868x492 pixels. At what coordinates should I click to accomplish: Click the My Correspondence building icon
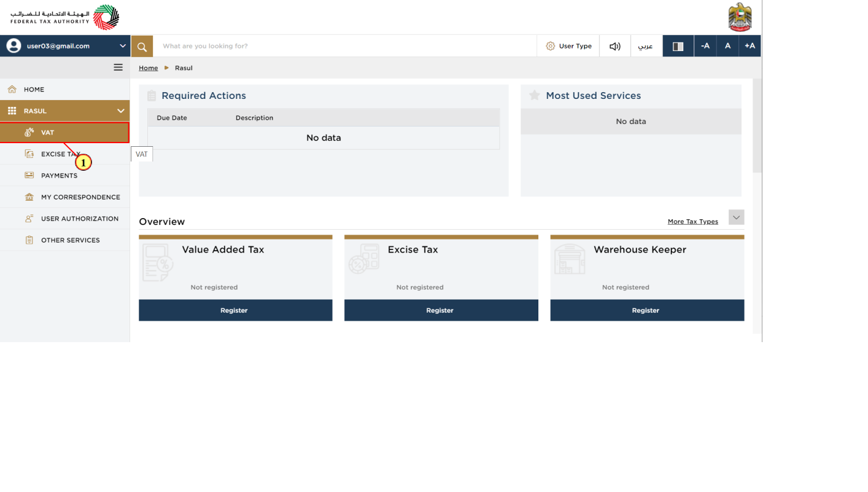[x=29, y=197]
